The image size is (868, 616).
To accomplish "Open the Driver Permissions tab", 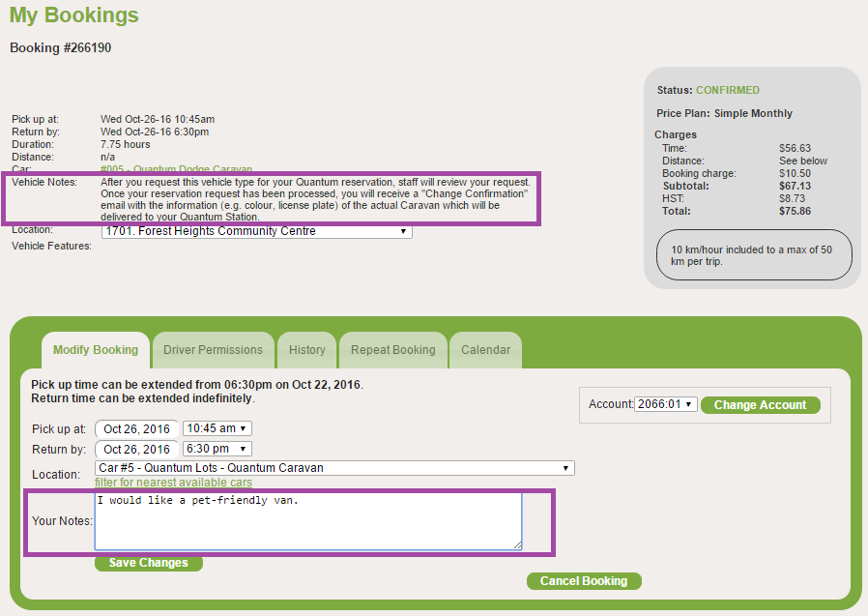I will pyautogui.click(x=213, y=350).
